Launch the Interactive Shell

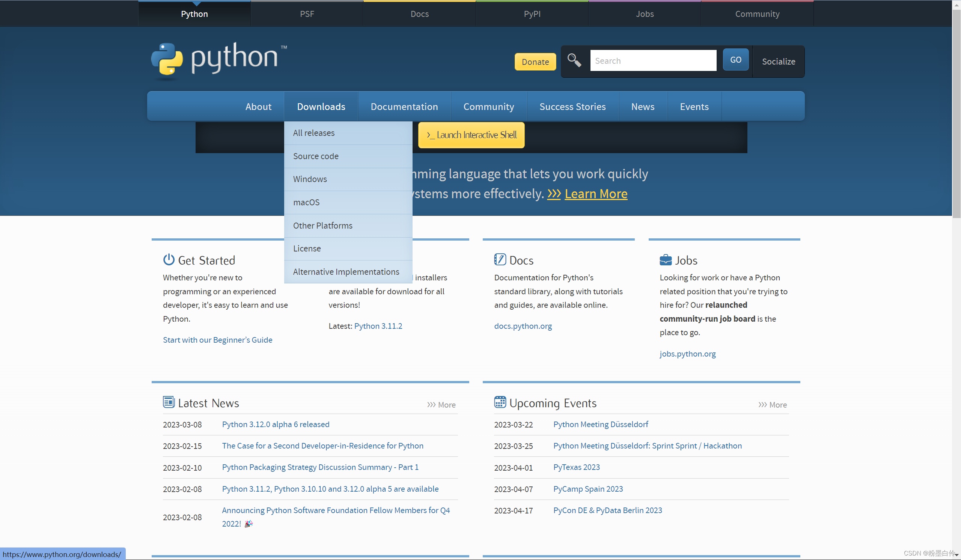point(471,135)
